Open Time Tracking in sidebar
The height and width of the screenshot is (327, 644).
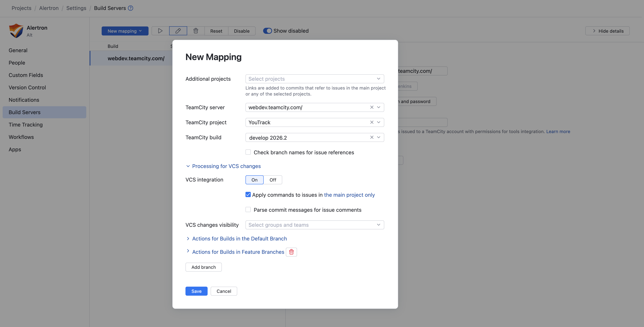tap(26, 125)
